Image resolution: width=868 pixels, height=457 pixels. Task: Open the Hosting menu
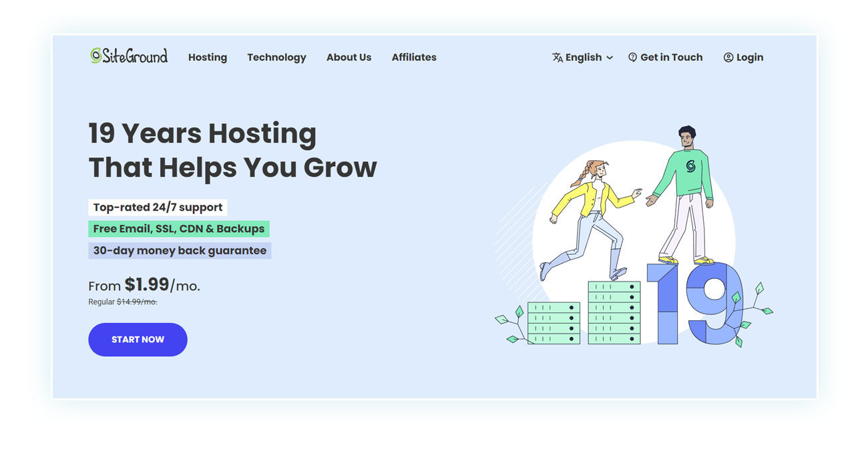tap(208, 57)
